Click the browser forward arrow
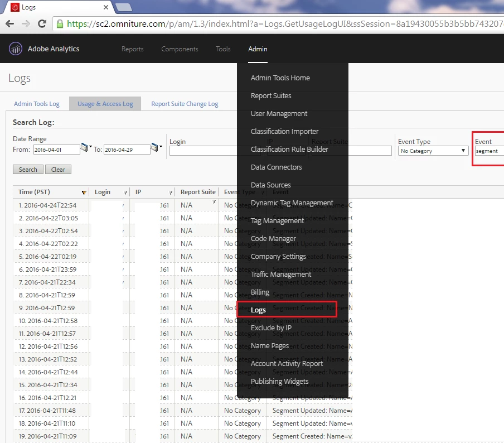The width and height of the screenshot is (504, 443). pyautogui.click(x=26, y=23)
